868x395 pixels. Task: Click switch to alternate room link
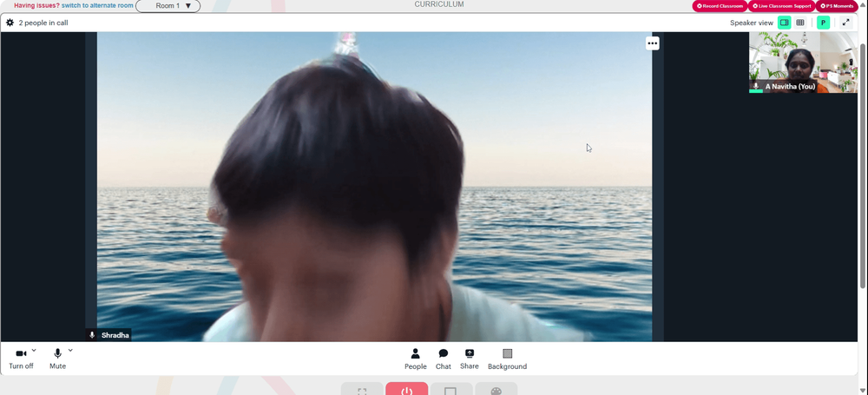[x=97, y=5]
